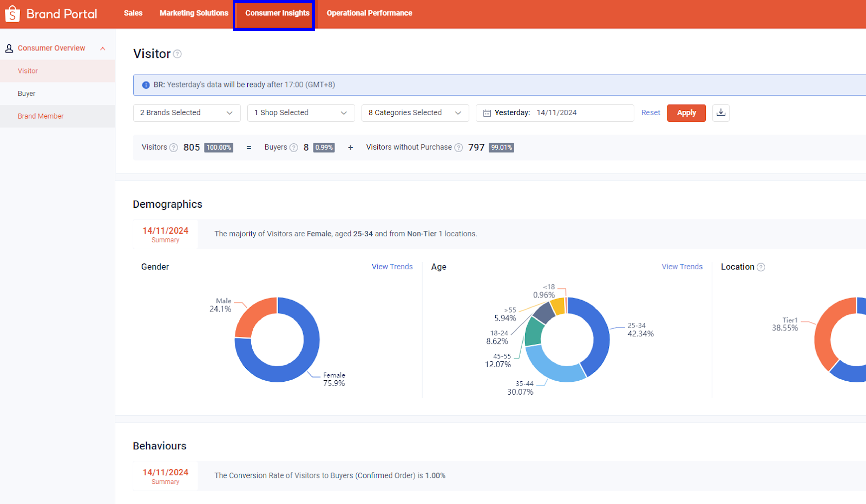Image resolution: width=866 pixels, height=504 pixels.
Task: Switch to the Operational Performance tab
Action: pyautogui.click(x=369, y=13)
